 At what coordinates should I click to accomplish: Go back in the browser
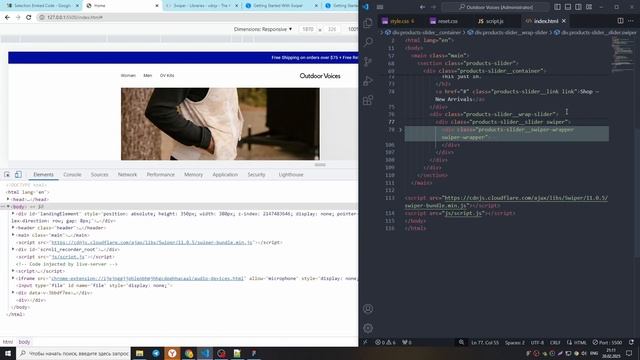7,18
